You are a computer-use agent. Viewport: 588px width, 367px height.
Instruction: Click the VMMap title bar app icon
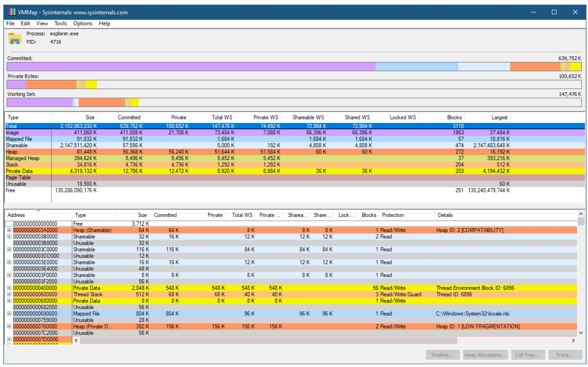click(x=12, y=12)
